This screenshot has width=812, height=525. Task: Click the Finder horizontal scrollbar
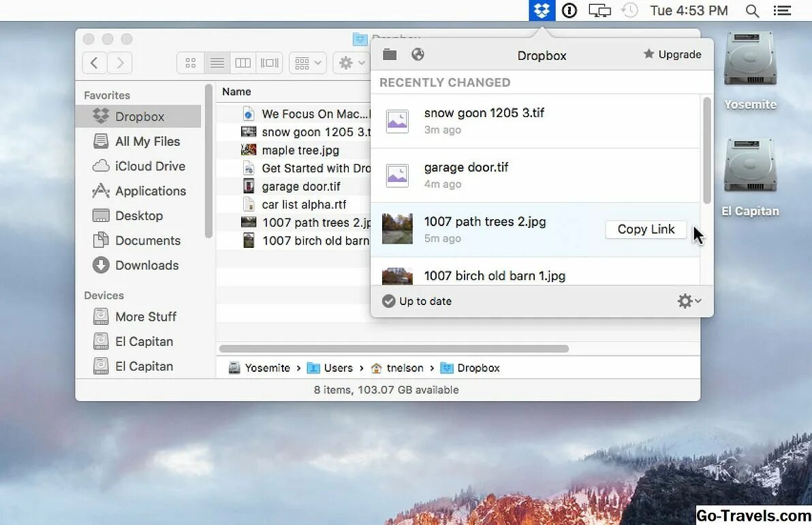(394, 349)
